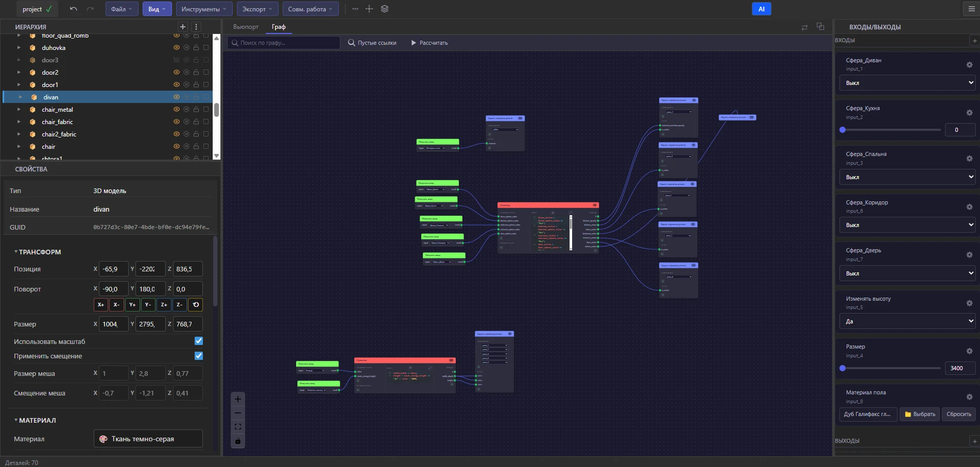The height and width of the screenshot is (467, 980).
Task: Click the Сбросить button for floor material
Action: [x=958, y=414]
